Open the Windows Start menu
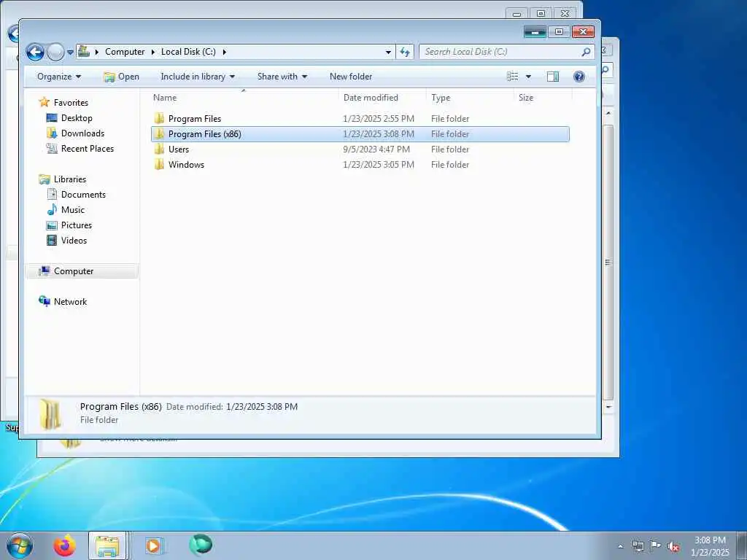 pos(20,545)
